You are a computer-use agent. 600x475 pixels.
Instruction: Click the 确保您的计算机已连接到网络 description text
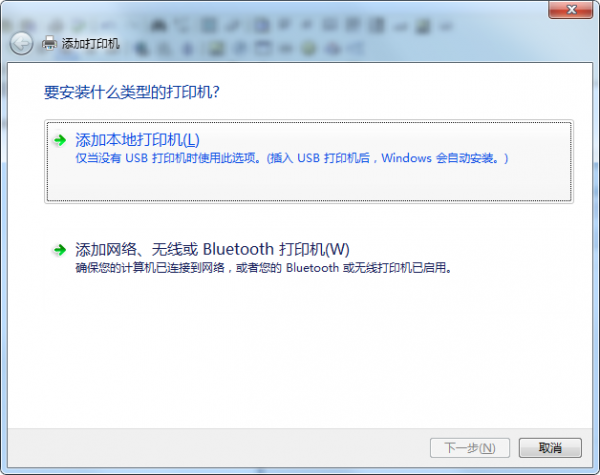[150, 268]
